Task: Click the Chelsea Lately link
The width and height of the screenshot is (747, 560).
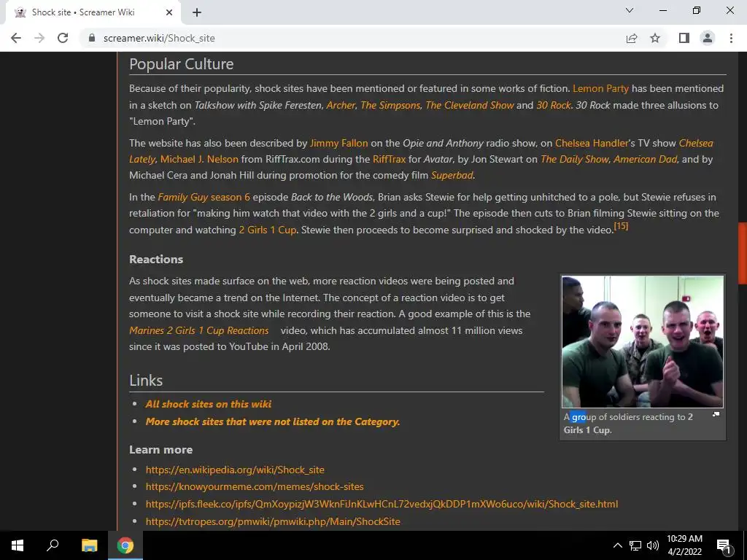Action: (696, 144)
